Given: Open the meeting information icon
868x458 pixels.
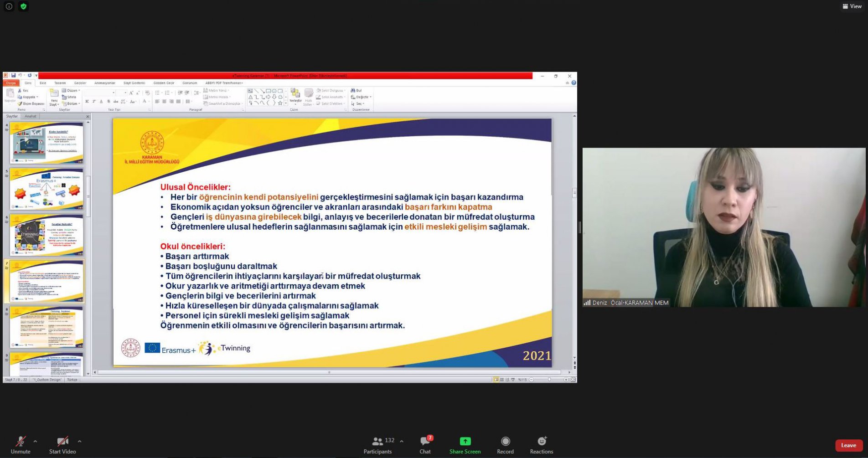Looking at the screenshot, I should click(9, 6).
